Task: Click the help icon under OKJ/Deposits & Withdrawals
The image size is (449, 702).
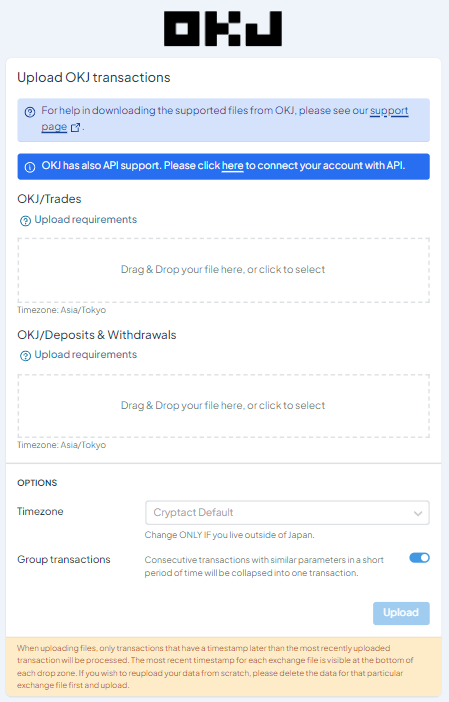Action: [26, 356]
